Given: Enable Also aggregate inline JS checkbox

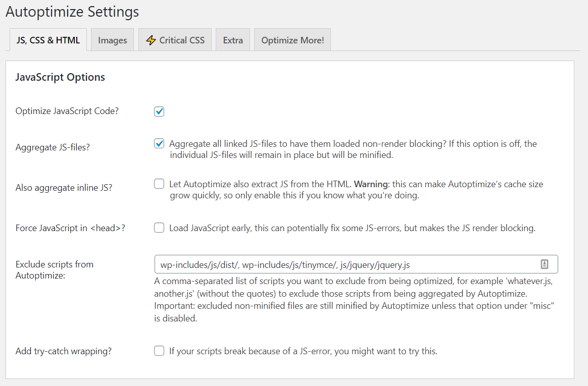Looking at the screenshot, I should pos(159,184).
